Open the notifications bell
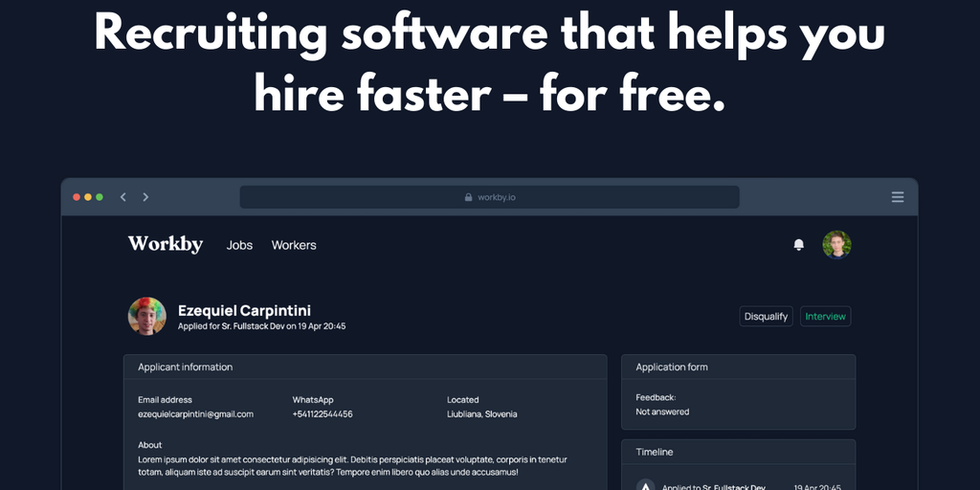The width and height of the screenshot is (980, 490). click(799, 244)
